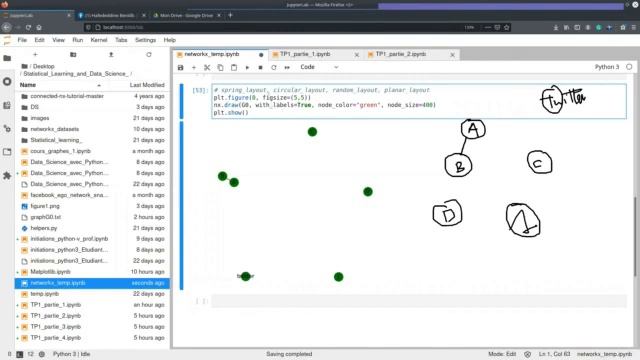Open the Run menu
The height and width of the screenshot is (360, 640).
click(x=78, y=40)
